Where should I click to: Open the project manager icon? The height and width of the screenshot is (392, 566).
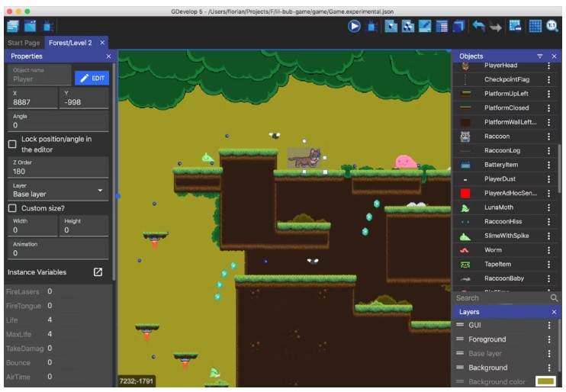(x=13, y=26)
